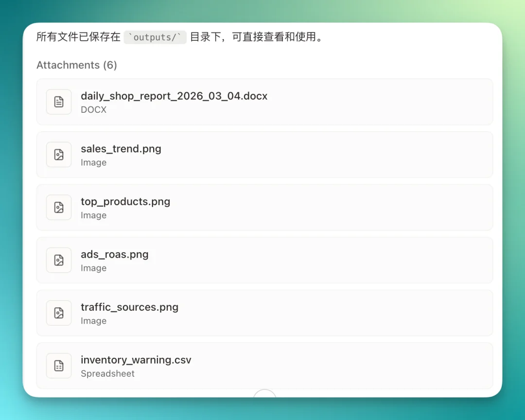The width and height of the screenshot is (525, 420).
Task: Collapse the attachments list via its heading
Action: point(76,65)
